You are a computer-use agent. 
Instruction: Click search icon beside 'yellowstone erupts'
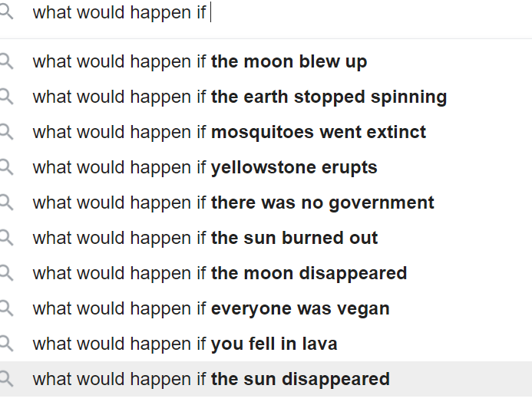[x=6, y=168]
